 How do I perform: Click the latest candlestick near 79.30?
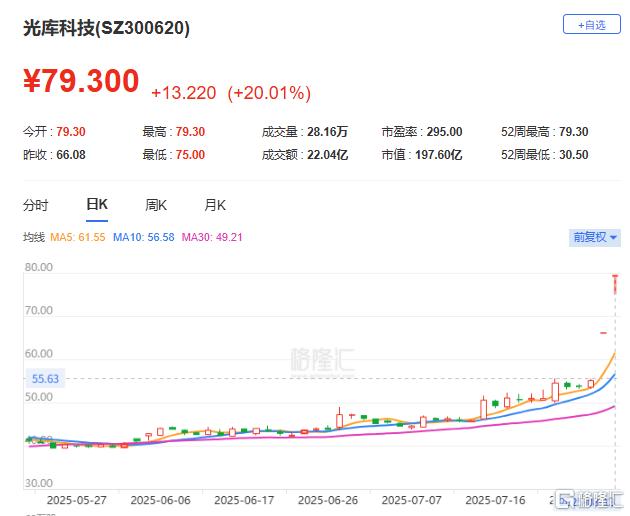pos(615,284)
